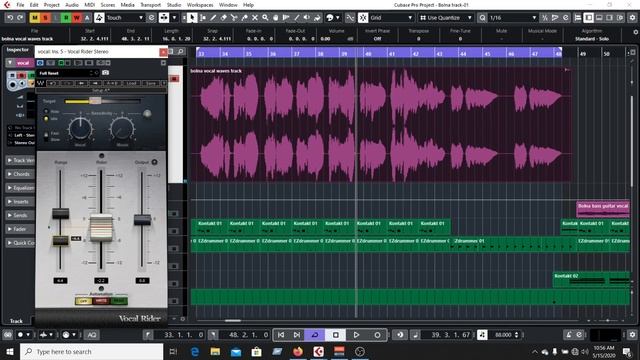Select the Range Selection tool
This screenshot has height=360, width=640.
202,18
